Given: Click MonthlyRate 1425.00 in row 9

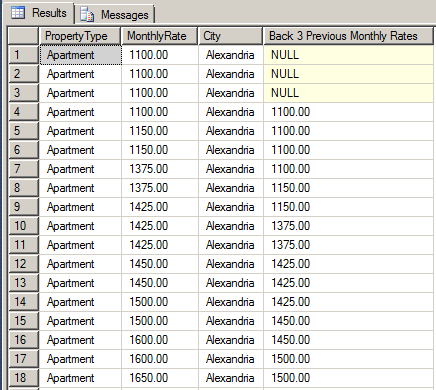Looking at the screenshot, I should (x=160, y=207).
